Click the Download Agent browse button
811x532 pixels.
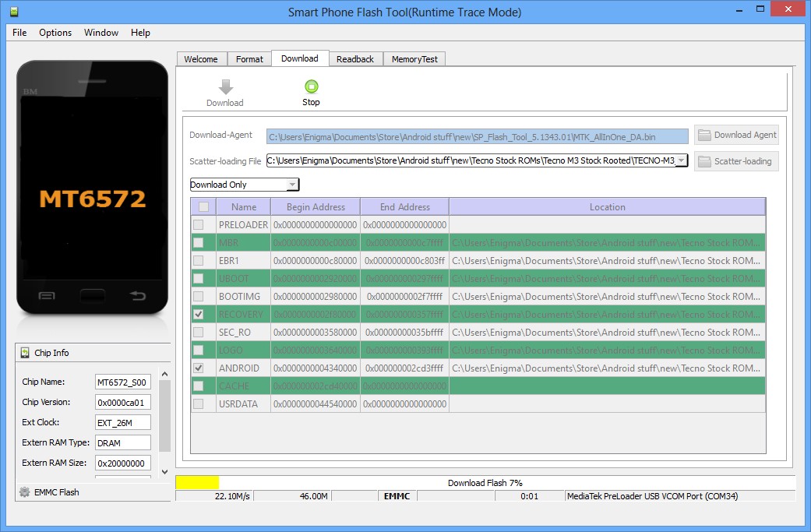tap(735, 134)
